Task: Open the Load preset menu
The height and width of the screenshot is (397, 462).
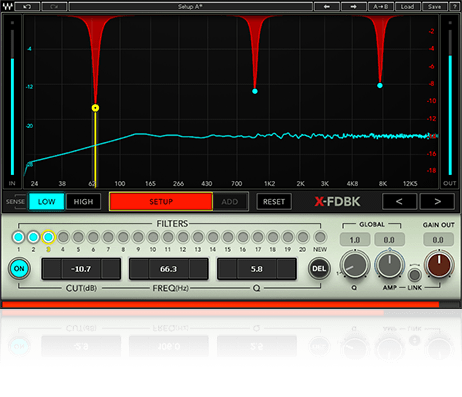Action: (x=407, y=6)
